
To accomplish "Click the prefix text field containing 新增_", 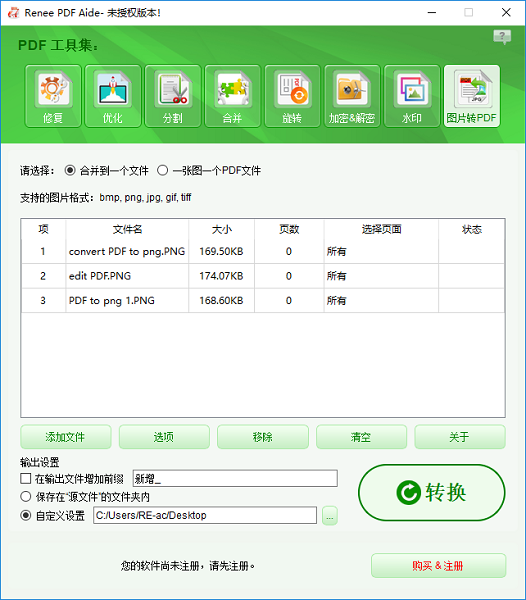I will point(235,478).
